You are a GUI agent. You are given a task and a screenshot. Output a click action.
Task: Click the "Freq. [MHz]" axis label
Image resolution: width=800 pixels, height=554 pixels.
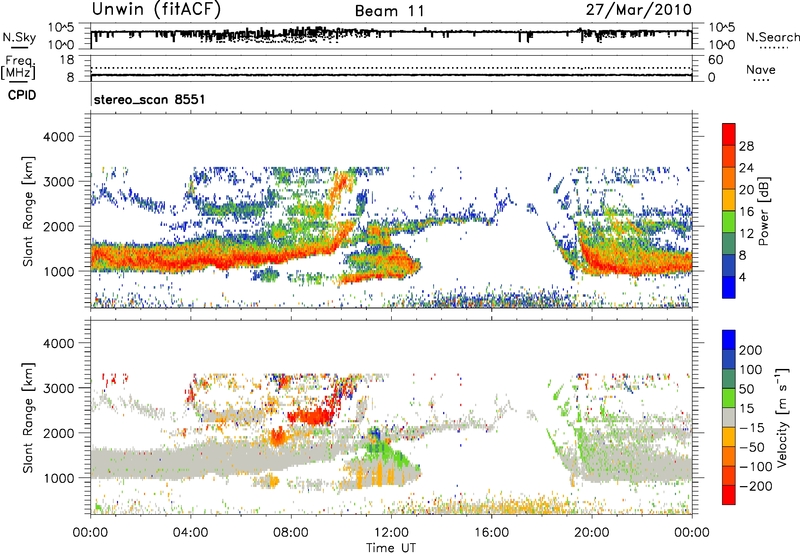point(18,67)
